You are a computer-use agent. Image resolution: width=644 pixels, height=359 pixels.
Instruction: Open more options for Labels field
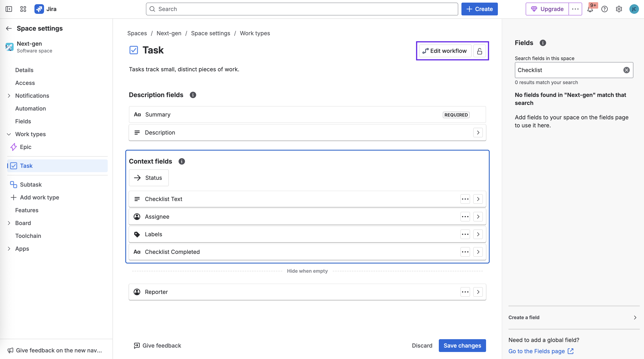click(x=465, y=234)
